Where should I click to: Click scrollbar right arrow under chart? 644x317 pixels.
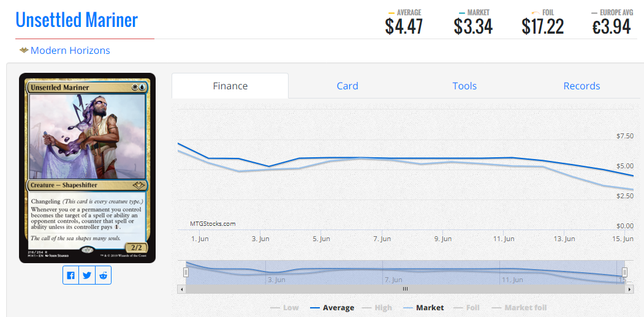point(630,289)
